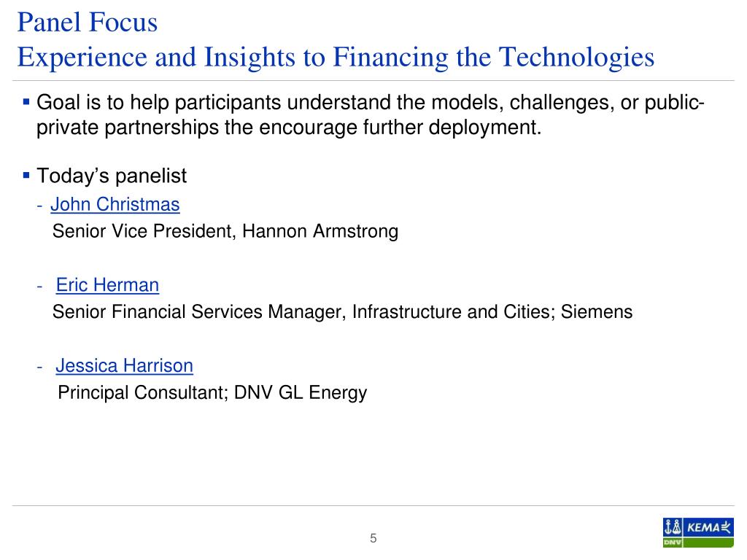This screenshot has height=560, width=747.
Task: Click Senior Vice President, Hannon Armstrong text
Action: point(225,231)
